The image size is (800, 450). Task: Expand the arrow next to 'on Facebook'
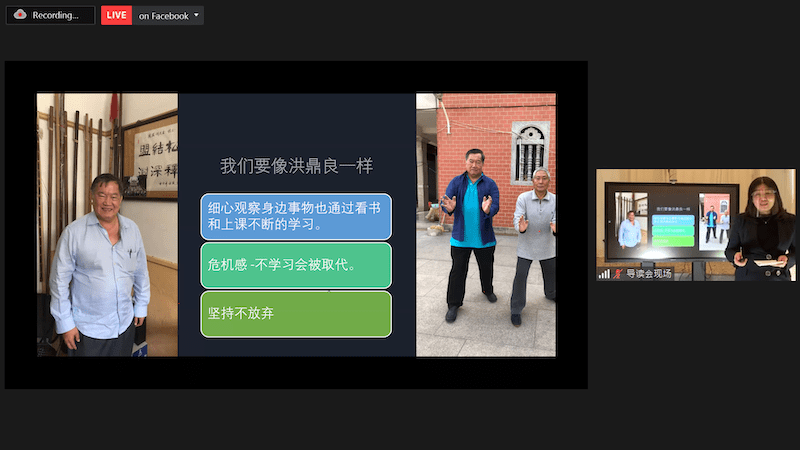197,15
